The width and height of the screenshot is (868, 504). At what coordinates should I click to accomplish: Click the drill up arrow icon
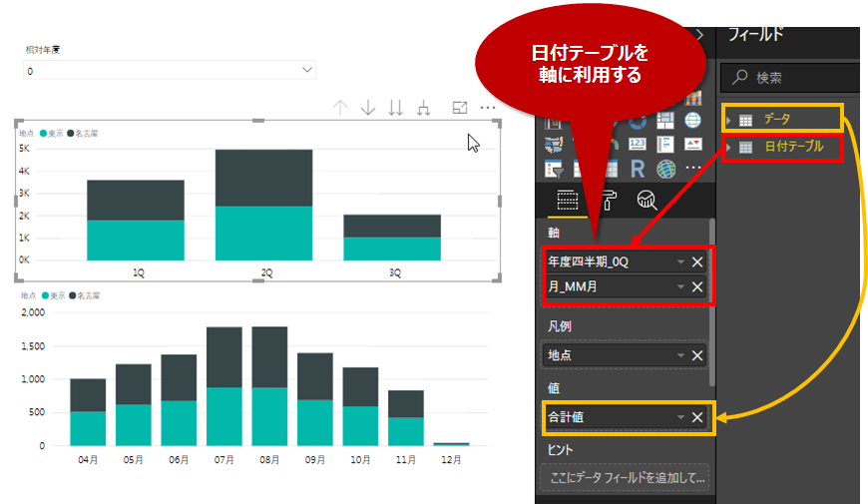click(340, 108)
